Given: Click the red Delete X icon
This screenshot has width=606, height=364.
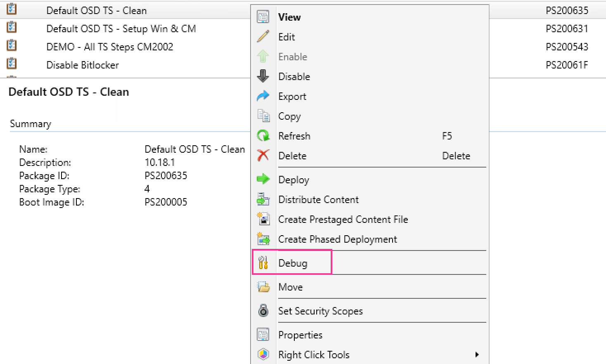Looking at the screenshot, I should (263, 155).
